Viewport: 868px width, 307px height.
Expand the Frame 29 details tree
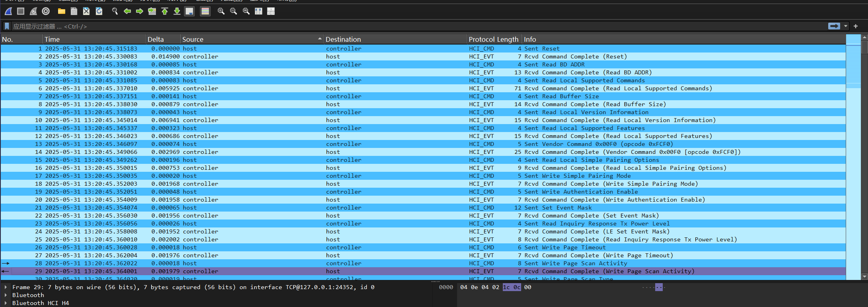pyautogui.click(x=6, y=287)
